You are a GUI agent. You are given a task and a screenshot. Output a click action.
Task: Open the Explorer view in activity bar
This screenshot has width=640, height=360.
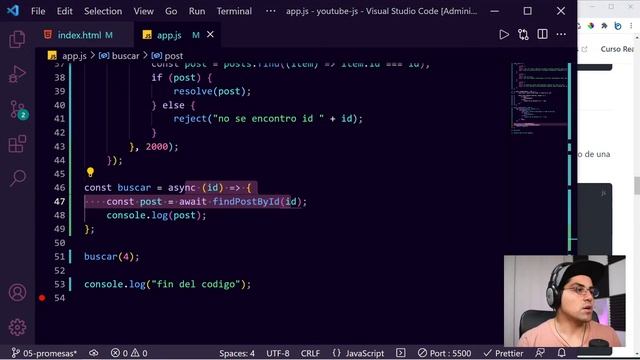(17, 39)
